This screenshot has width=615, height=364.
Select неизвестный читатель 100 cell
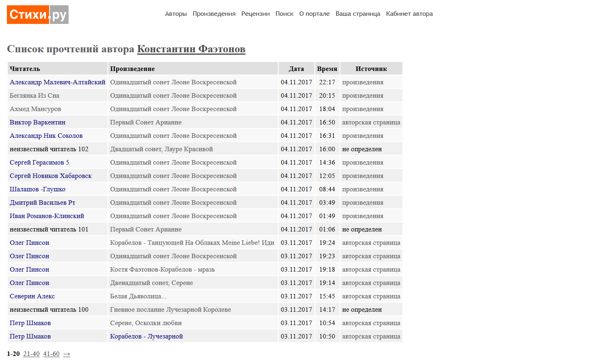click(x=58, y=310)
